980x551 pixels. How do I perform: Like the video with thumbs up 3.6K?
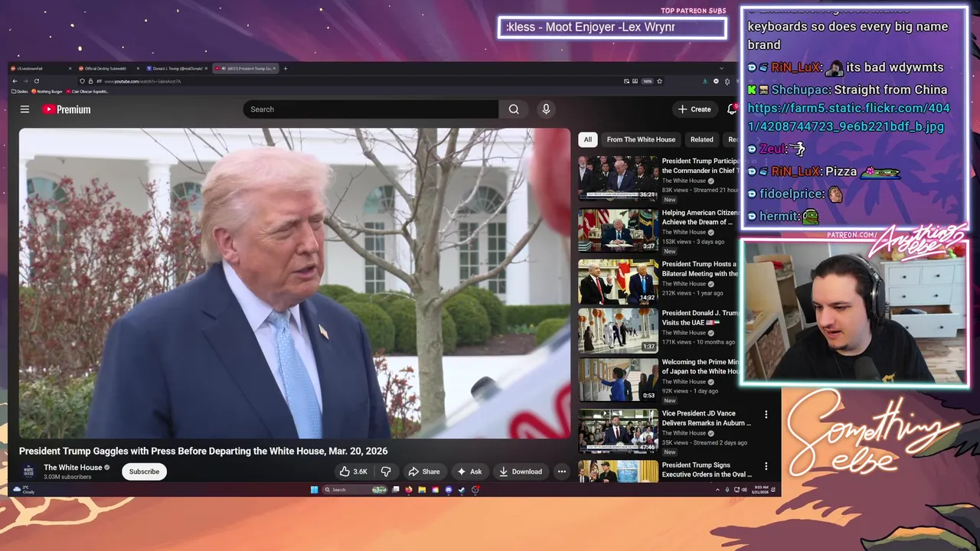354,471
